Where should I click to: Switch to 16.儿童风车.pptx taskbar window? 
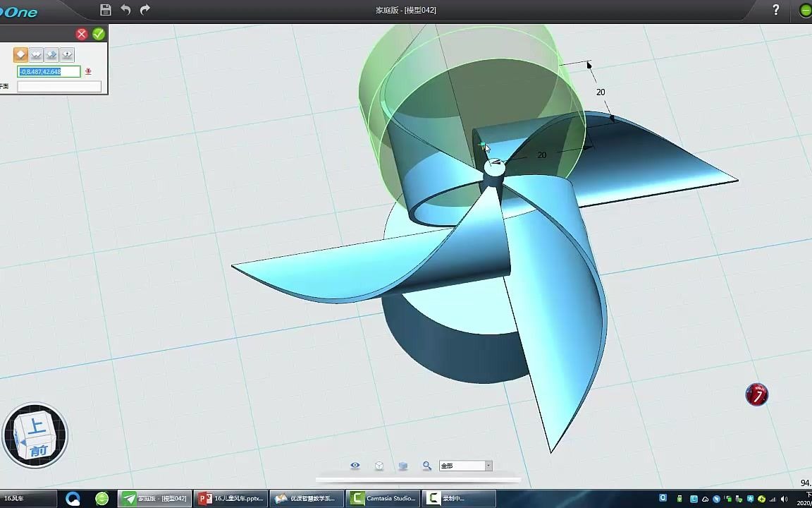click(x=230, y=499)
